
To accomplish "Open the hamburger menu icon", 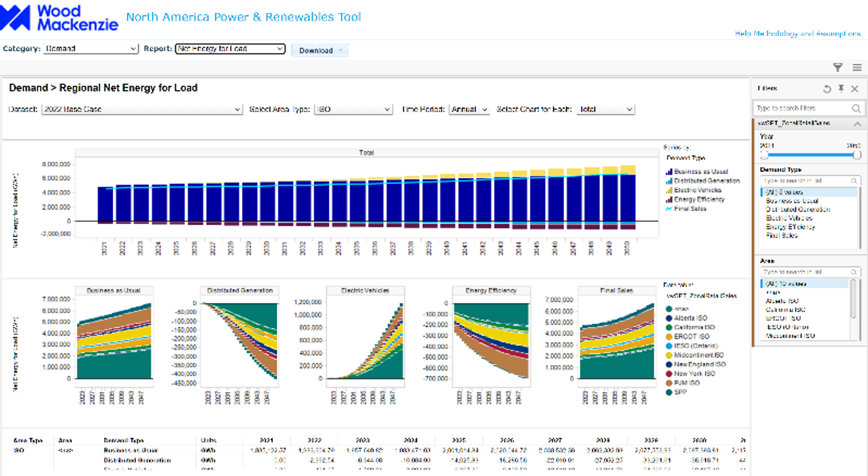I will point(857,67).
